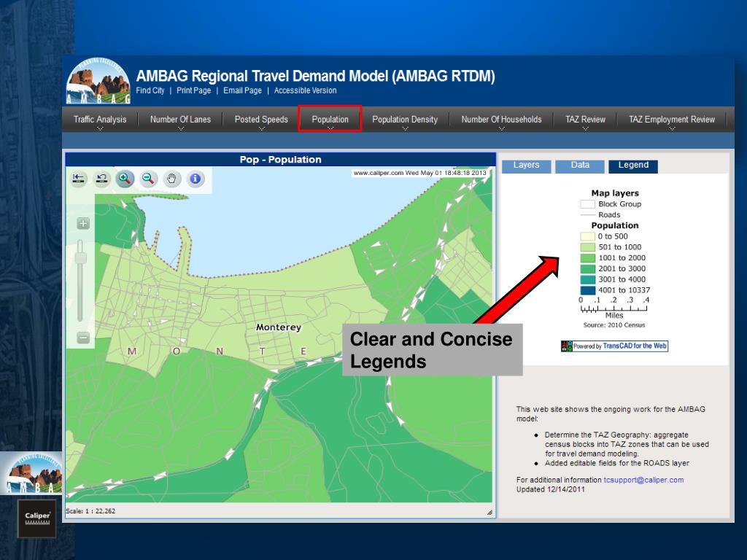
Task: Click the Scale 1 : 22,262 text
Action: point(90,511)
